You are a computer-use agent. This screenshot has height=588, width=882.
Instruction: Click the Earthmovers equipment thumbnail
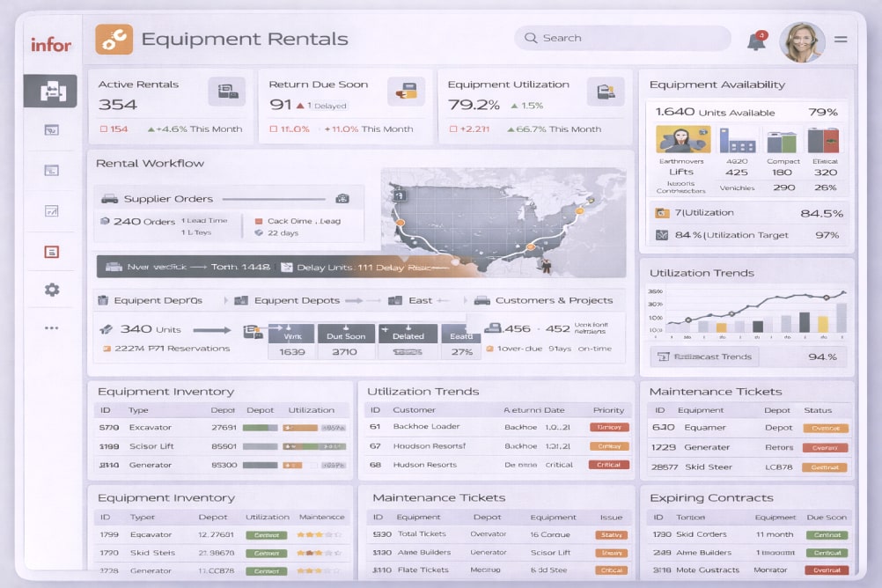tap(682, 140)
